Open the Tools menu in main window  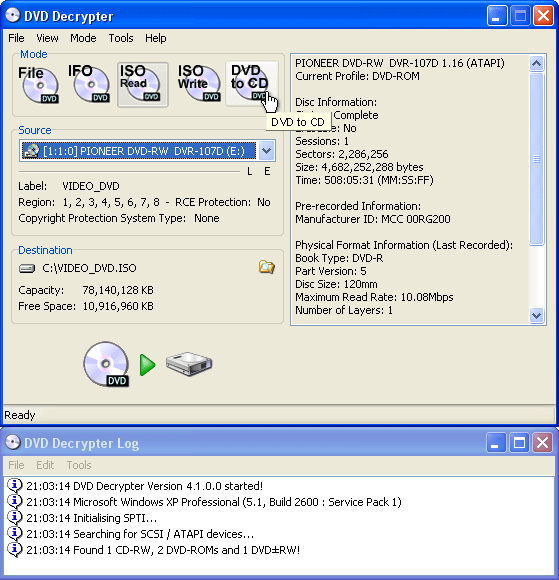[121, 38]
